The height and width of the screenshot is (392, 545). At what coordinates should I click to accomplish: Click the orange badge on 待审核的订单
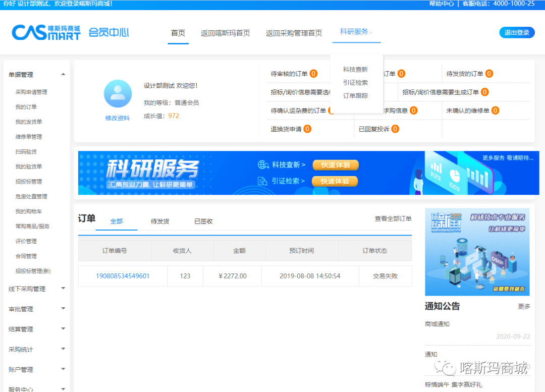314,73
